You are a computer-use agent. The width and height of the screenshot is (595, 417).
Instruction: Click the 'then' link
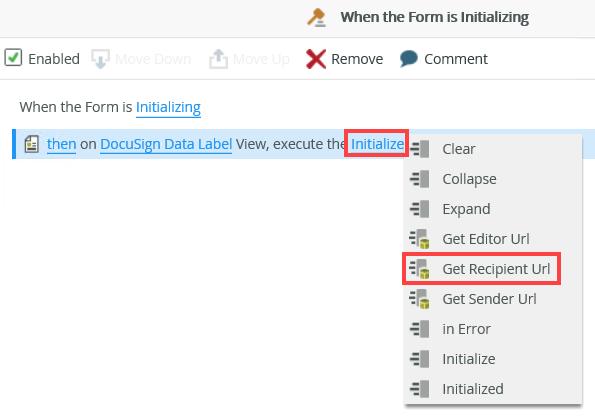61,144
